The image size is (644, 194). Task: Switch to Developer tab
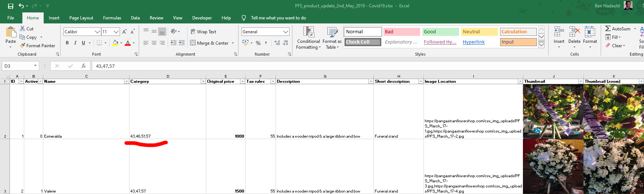tap(202, 18)
